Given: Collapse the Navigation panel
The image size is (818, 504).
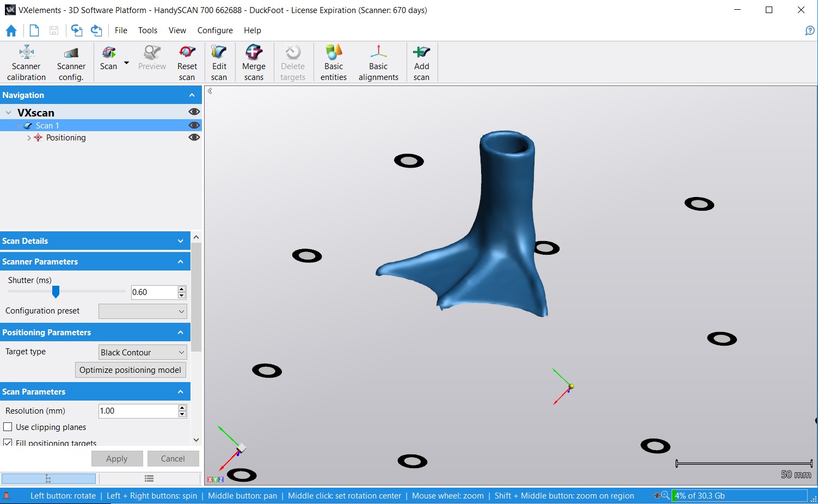Looking at the screenshot, I should click(192, 95).
